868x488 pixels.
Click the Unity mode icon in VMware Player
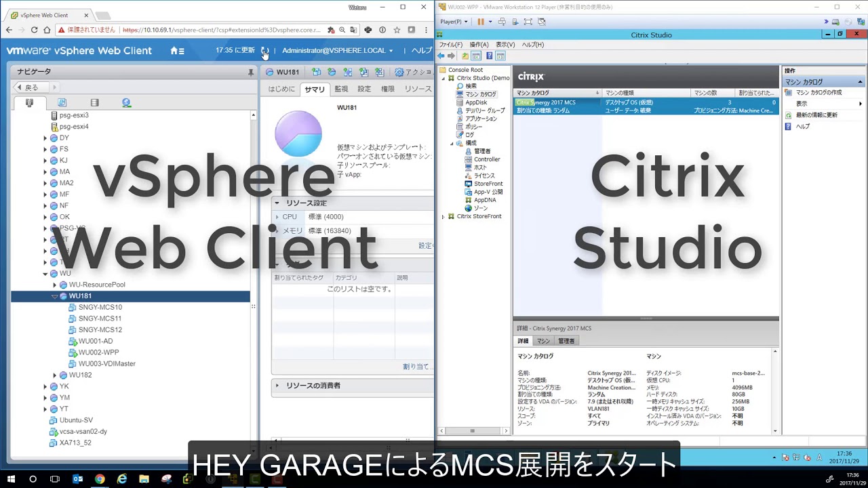[x=542, y=22]
